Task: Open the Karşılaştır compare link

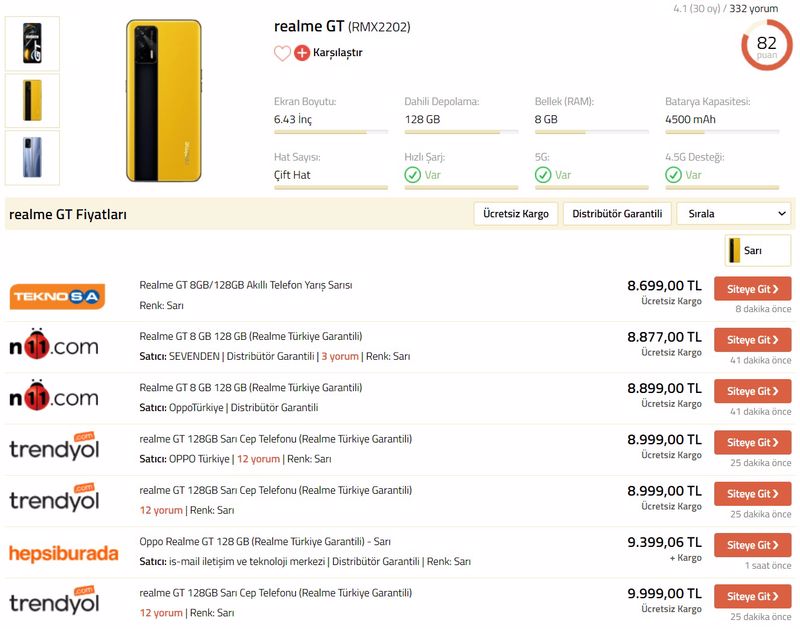Action: click(337, 53)
